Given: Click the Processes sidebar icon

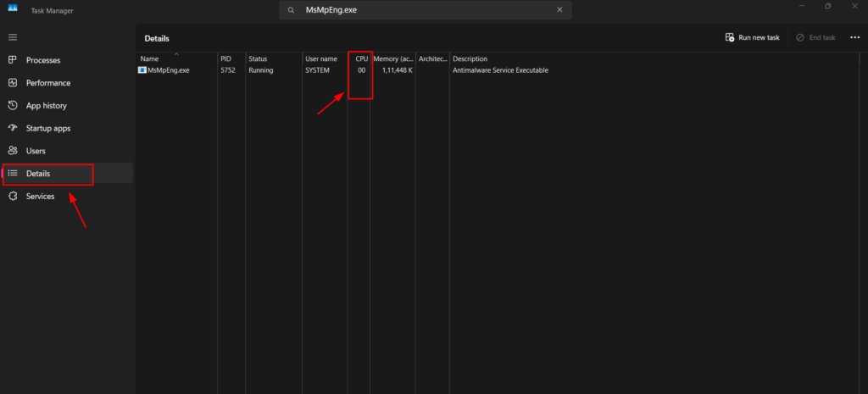Looking at the screenshot, I should [13, 60].
